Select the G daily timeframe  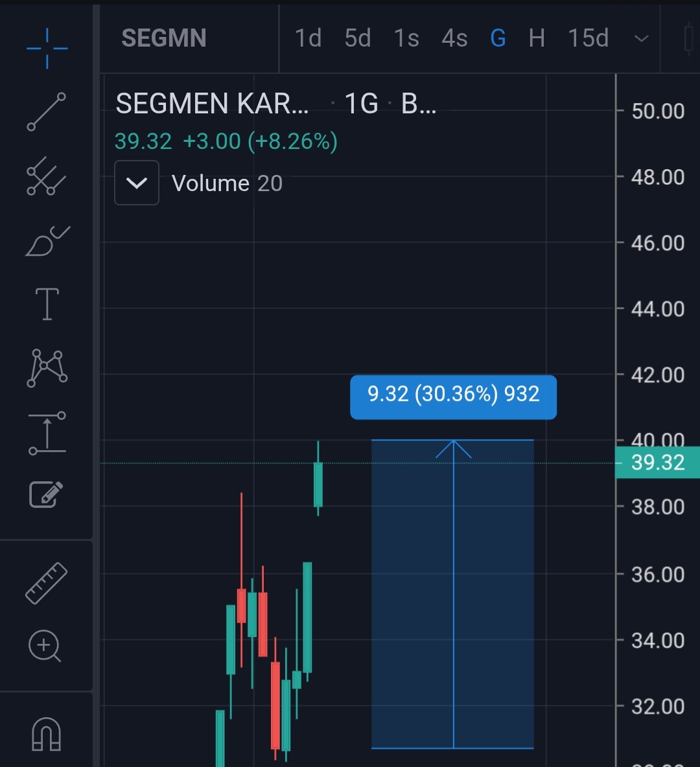point(498,38)
